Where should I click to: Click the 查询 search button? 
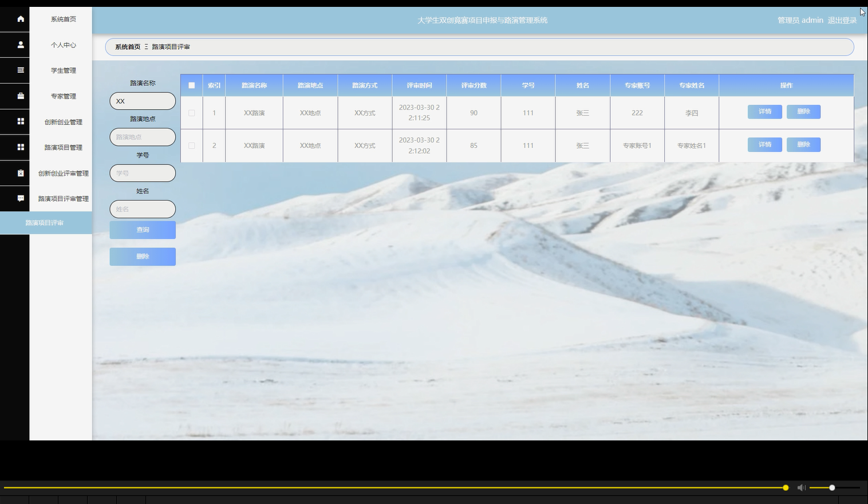[143, 230]
